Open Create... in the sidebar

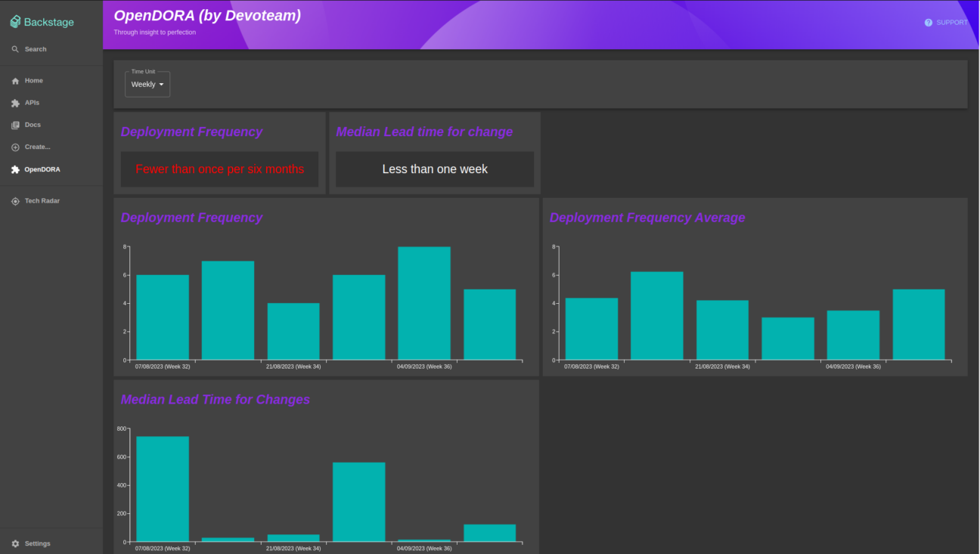51,147
